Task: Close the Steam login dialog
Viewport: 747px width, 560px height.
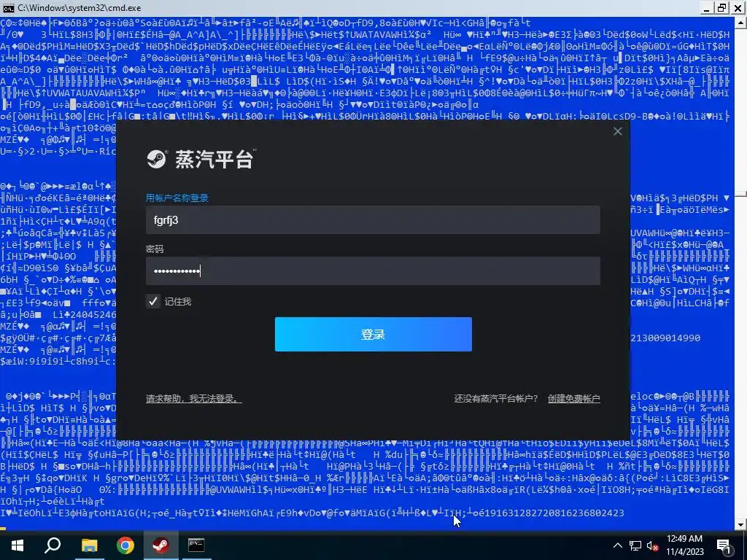Action: tap(617, 131)
